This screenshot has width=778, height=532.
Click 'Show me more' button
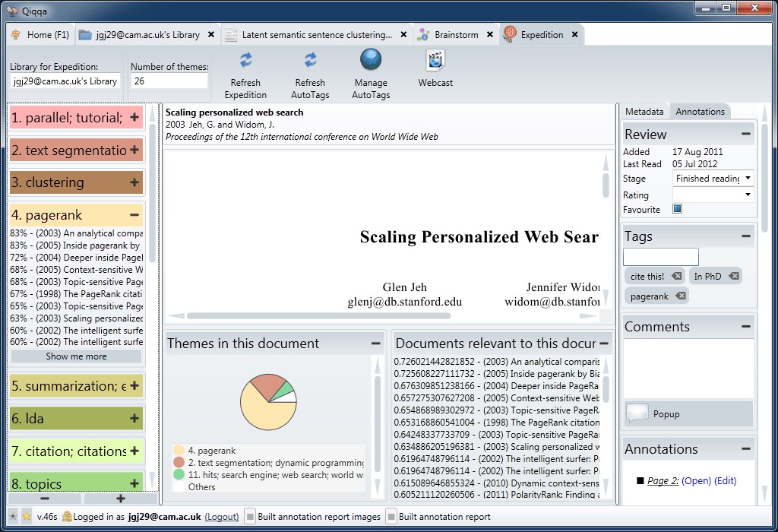[x=76, y=356]
